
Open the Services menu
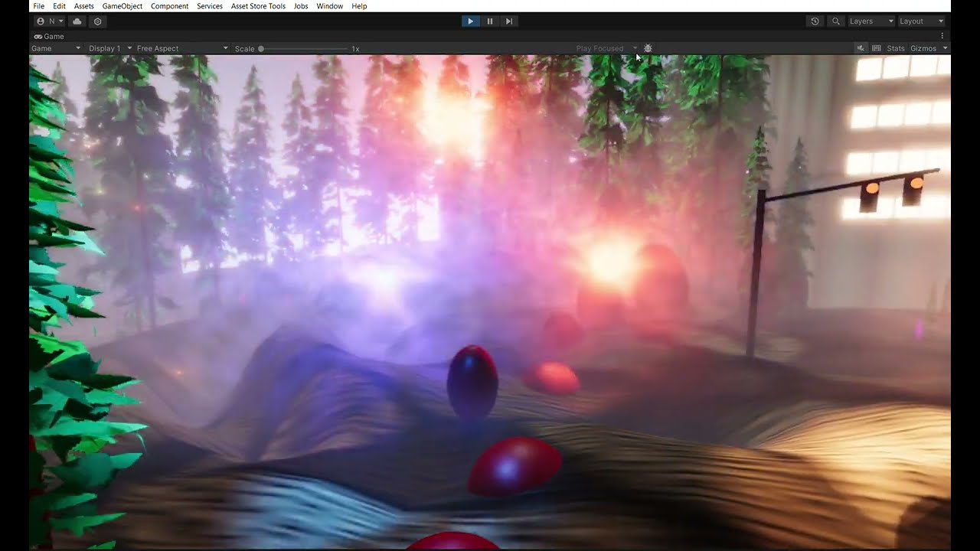[x=210, y=6]
